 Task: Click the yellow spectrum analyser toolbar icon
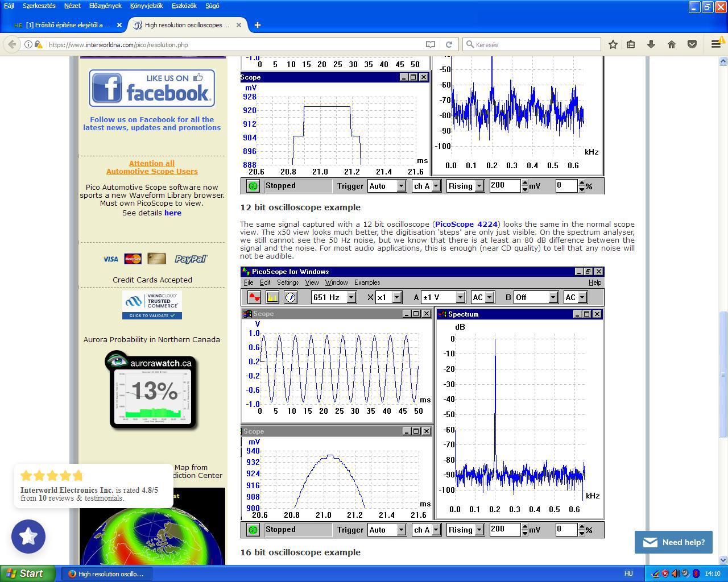coord(272,297)
